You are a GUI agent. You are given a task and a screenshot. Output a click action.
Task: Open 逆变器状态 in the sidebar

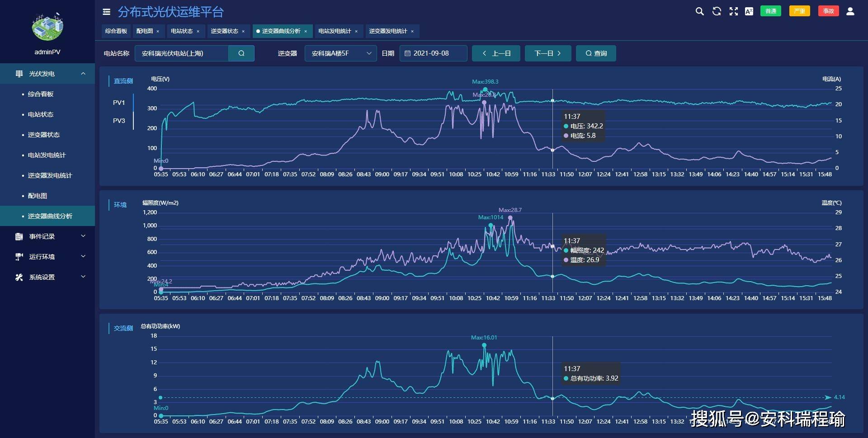pyautogui.click(x=47, y=135)
